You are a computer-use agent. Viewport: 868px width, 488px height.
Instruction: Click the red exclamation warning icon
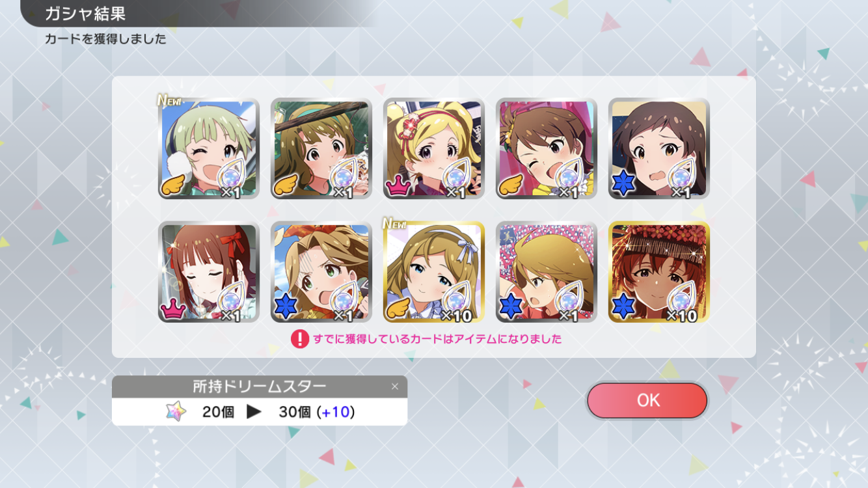pos(299,339)
